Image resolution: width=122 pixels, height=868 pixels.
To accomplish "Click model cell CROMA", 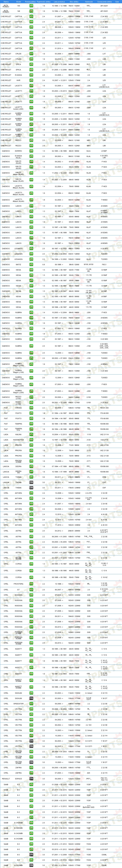I will click(x=18, y=408).
